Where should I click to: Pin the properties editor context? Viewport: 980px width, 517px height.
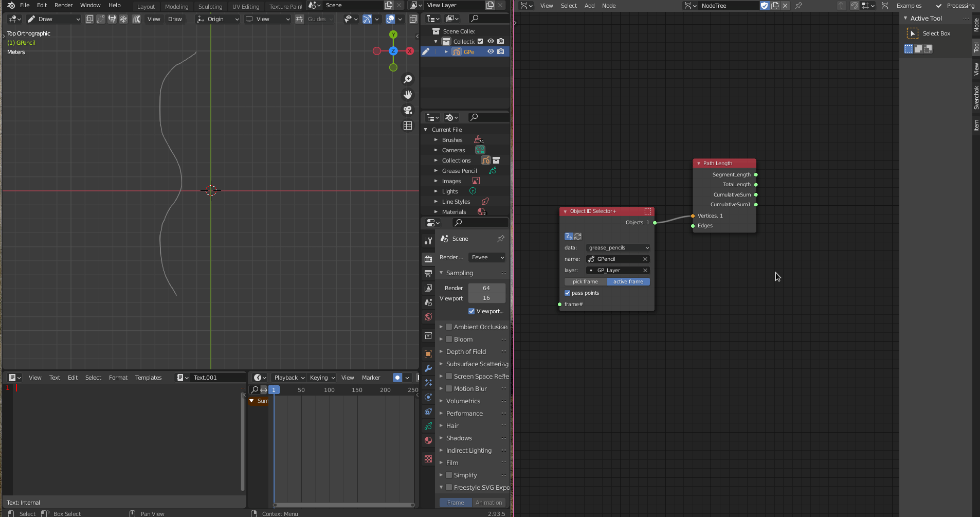[x=501, y=239]
